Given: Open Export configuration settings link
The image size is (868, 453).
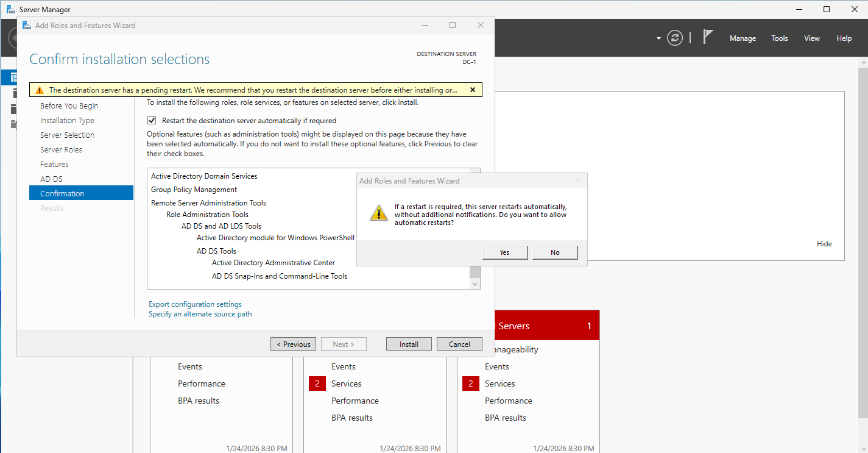Looking at the screenshot, I should tap(195, 304).
